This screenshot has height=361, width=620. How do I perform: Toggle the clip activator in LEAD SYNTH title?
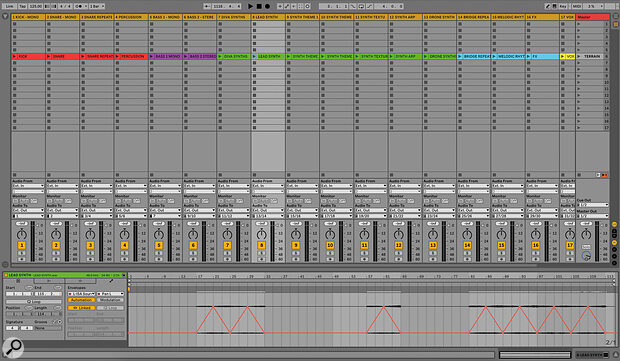pyautogui.click(x=6, y=275)
